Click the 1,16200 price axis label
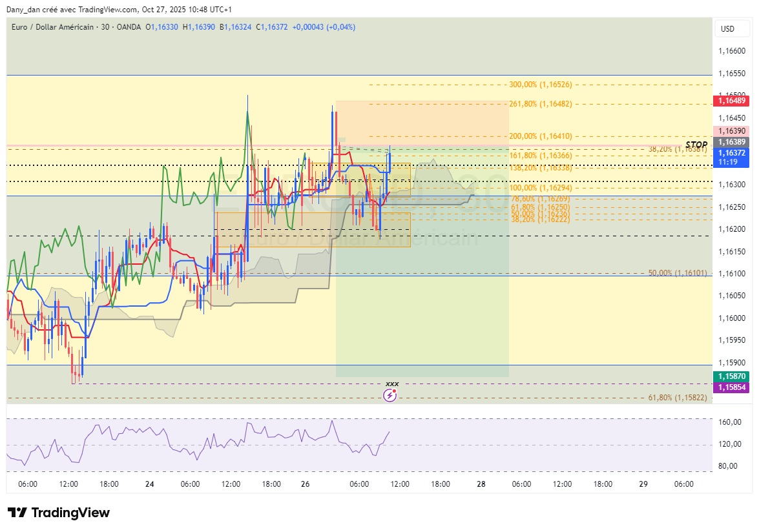759x532 pixels. click(x=731, y=229)
